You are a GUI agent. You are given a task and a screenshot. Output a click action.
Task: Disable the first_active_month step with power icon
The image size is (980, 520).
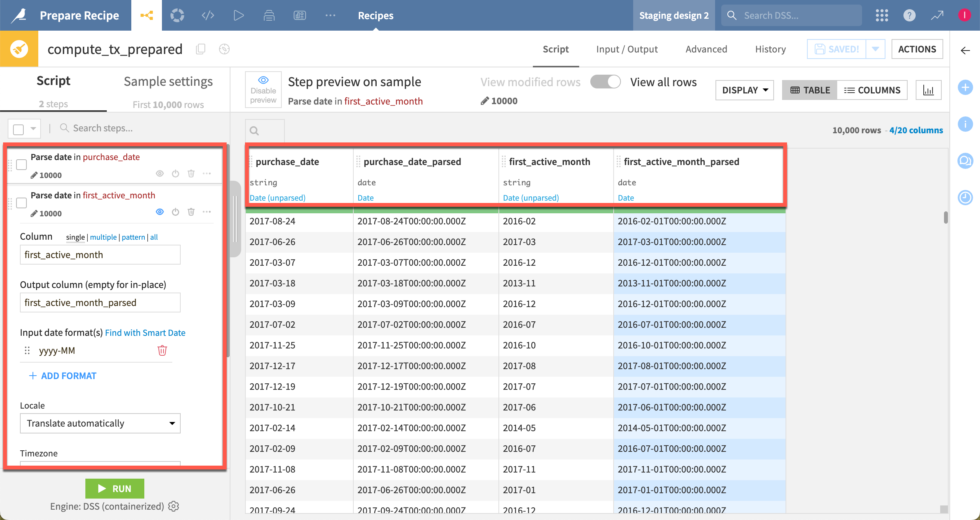tap(175, 212)
